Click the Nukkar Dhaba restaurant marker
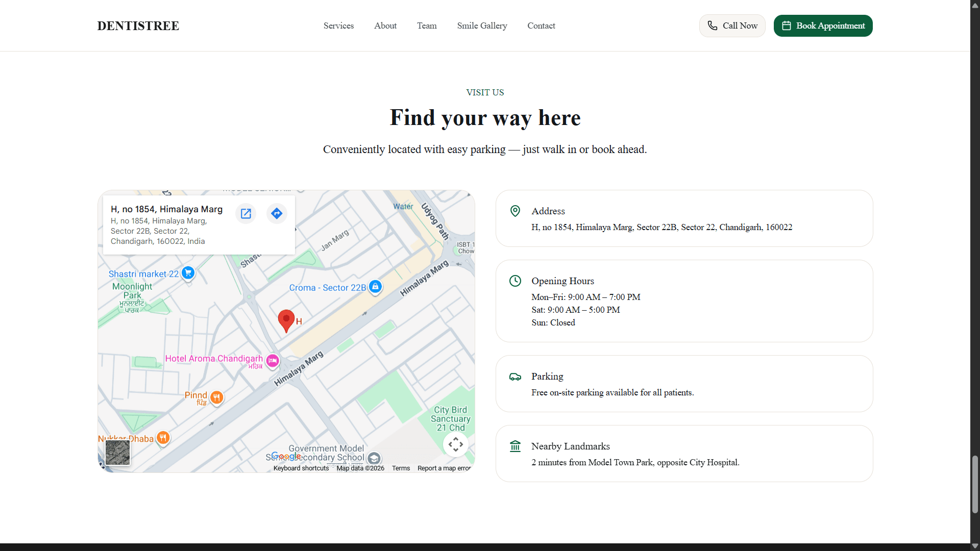This screenshot has height=551, width=980. pyautogui.click(x=163, y=438)
